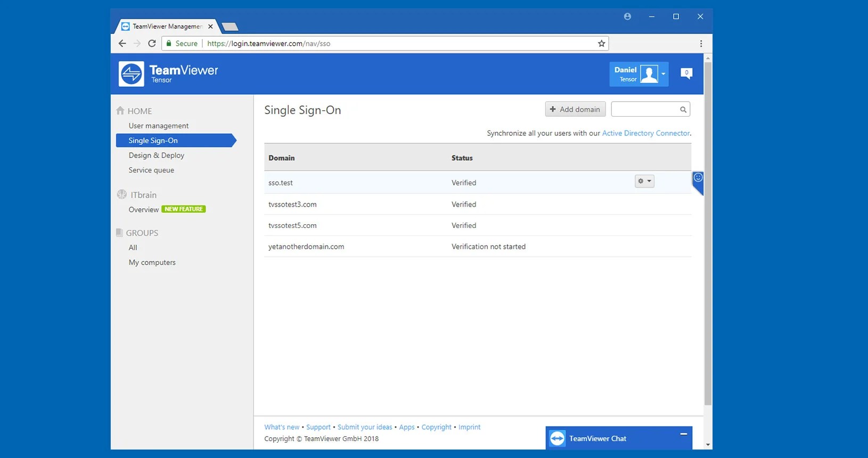Open Design & Deploy in the sidebar
Screen dimensions: 868x458
156,156
